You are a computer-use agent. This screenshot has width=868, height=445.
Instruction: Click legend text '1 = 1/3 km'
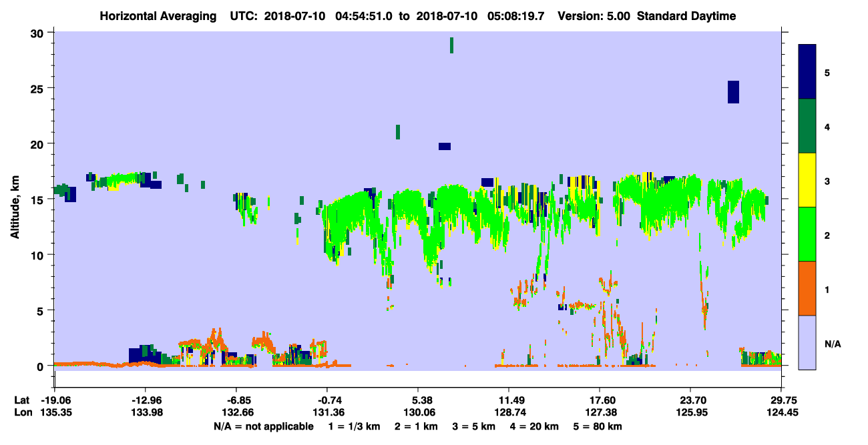pos(355,426)
